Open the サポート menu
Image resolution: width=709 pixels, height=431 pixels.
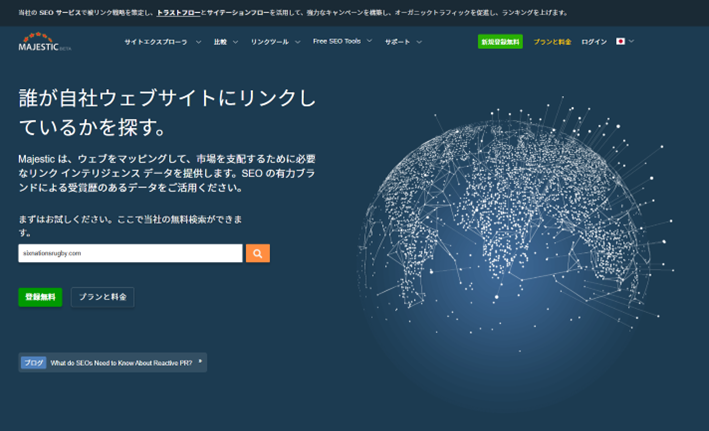click(x=403, y=42)
